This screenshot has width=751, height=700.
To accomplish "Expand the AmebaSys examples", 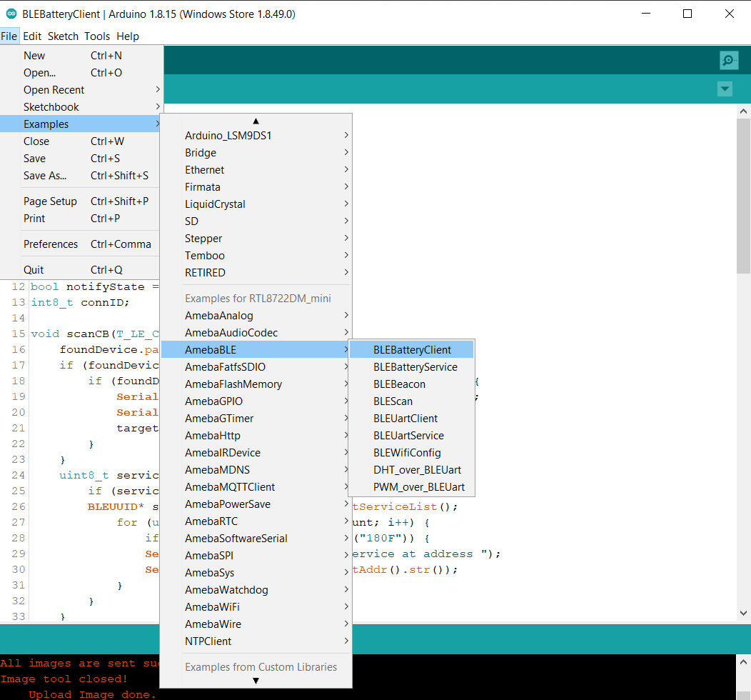I will pos(256,573).
